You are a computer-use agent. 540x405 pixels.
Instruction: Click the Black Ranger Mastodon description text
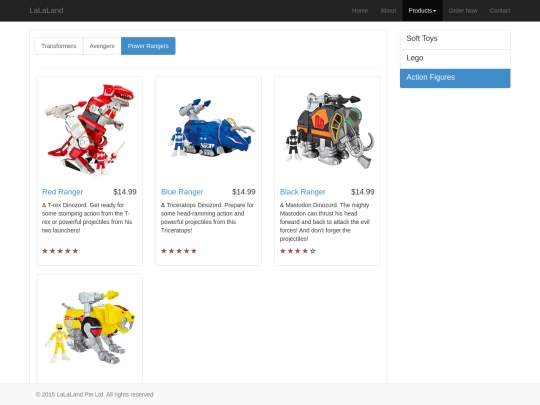pyautogui.click(x=325, y=222)
